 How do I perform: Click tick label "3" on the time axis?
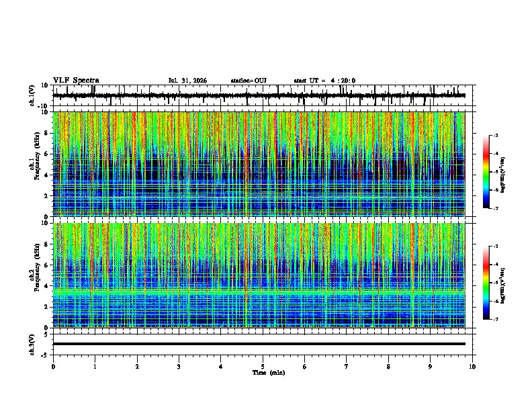click(179, 367)
